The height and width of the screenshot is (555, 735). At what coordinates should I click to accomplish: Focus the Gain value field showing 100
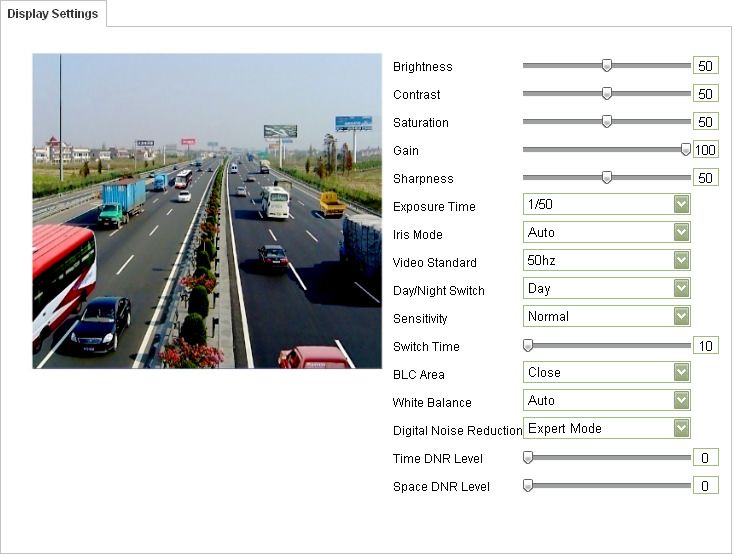coord(705,150)
